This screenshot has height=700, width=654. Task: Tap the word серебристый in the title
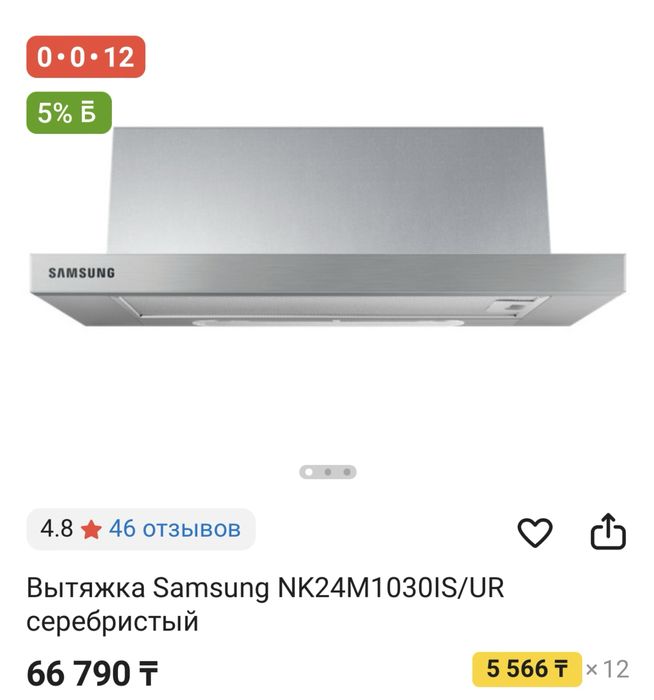point(112,622)
